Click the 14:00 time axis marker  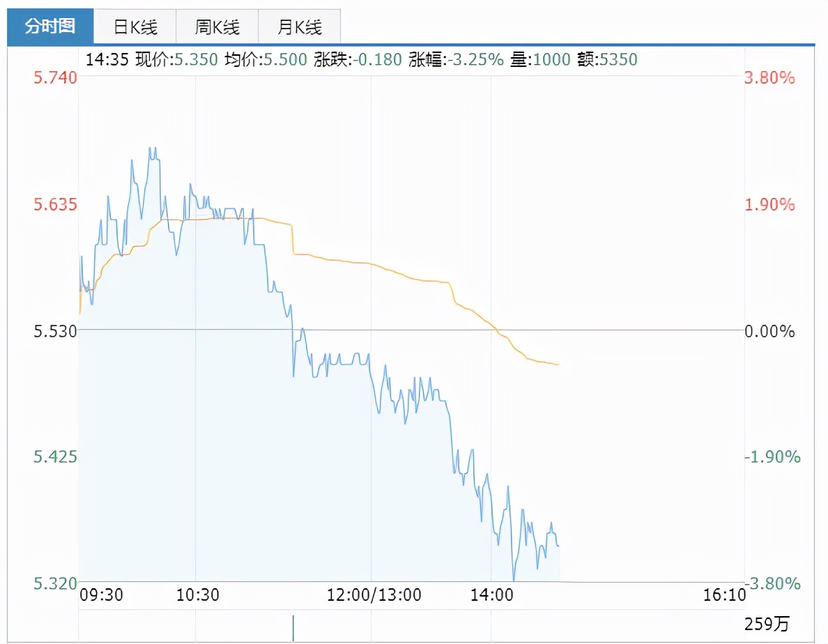(491, 595)
